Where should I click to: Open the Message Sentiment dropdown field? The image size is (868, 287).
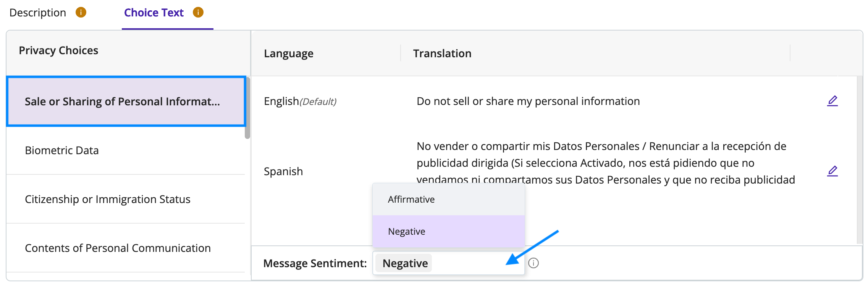click(448, 263)
